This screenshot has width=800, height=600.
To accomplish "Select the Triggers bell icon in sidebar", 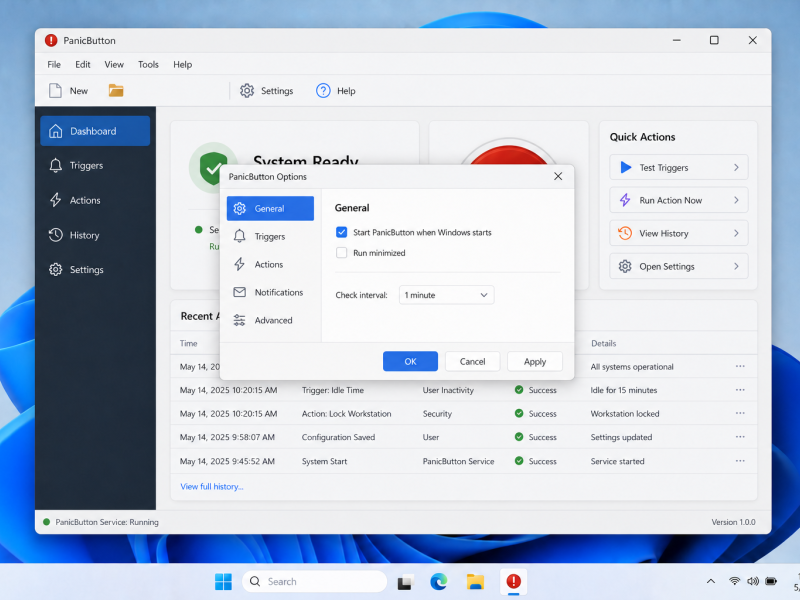I will pyautogui.click(x=56, y=165).
